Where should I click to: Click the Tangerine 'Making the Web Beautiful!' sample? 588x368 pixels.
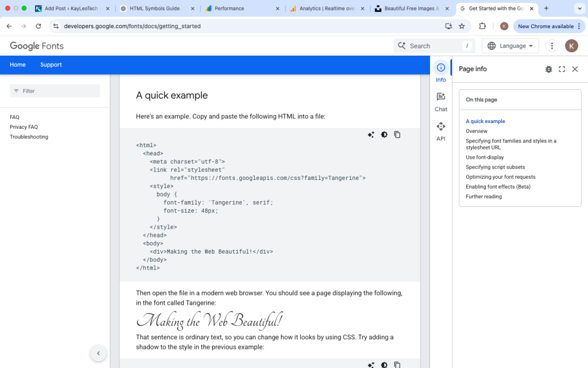coord(209,320)
